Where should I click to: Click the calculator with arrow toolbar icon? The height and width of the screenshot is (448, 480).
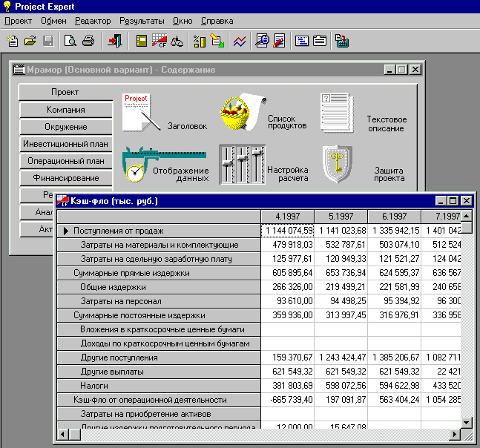(342, 41)
